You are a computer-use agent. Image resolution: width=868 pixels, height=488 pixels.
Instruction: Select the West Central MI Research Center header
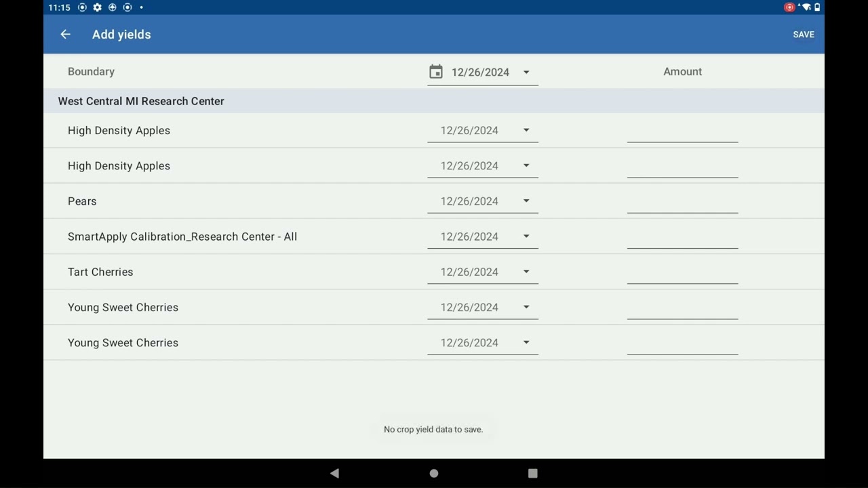click(x=141, y=101)
